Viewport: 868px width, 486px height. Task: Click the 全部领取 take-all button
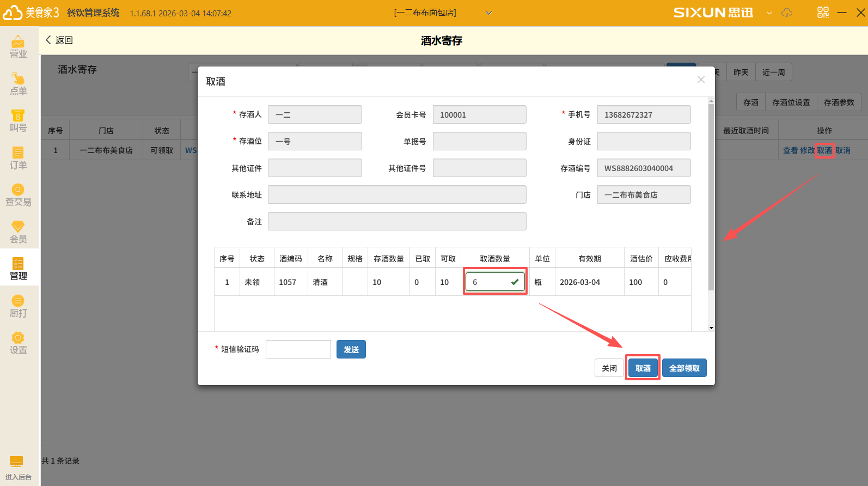click(684, 368)
